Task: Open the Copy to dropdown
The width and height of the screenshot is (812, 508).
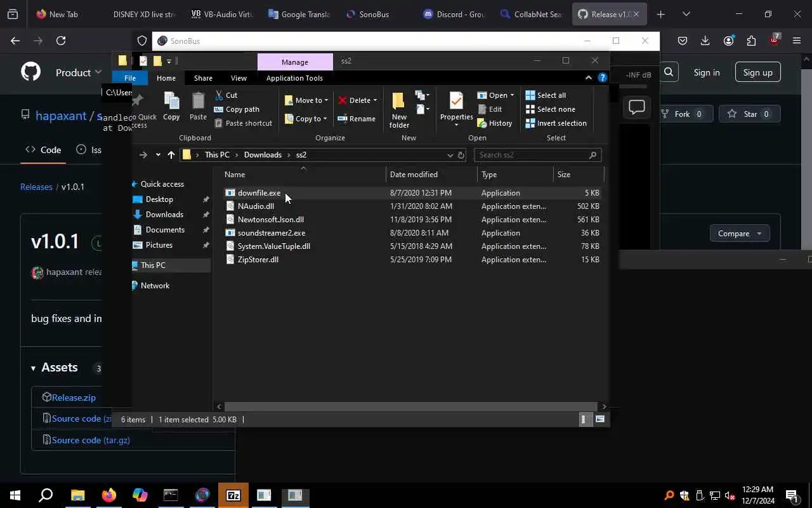Action: tap(306, 119)
